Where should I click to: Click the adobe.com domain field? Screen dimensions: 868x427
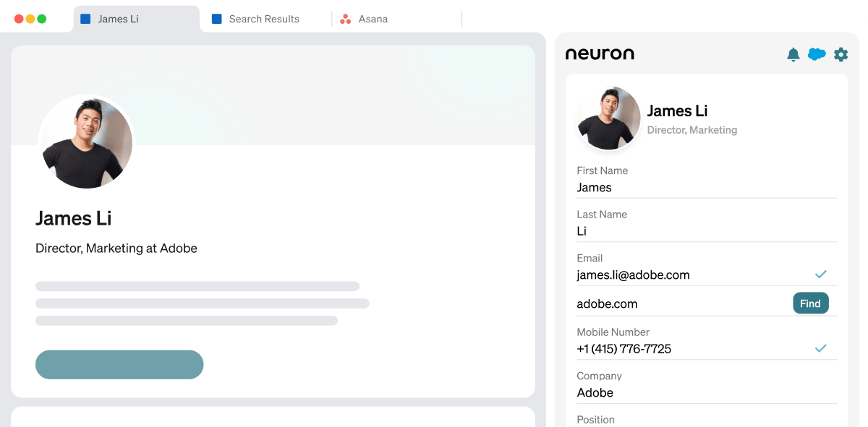click(x=673, y=304)
